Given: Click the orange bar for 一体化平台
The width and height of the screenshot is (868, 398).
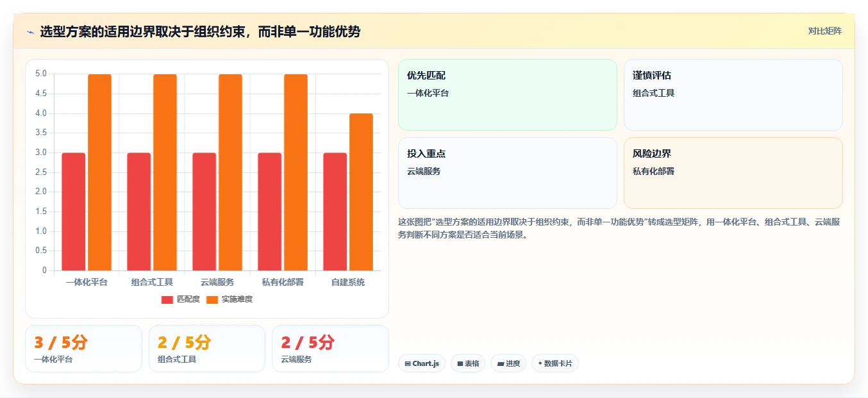Looking at the screenshot, I should [x=99, y=172].
